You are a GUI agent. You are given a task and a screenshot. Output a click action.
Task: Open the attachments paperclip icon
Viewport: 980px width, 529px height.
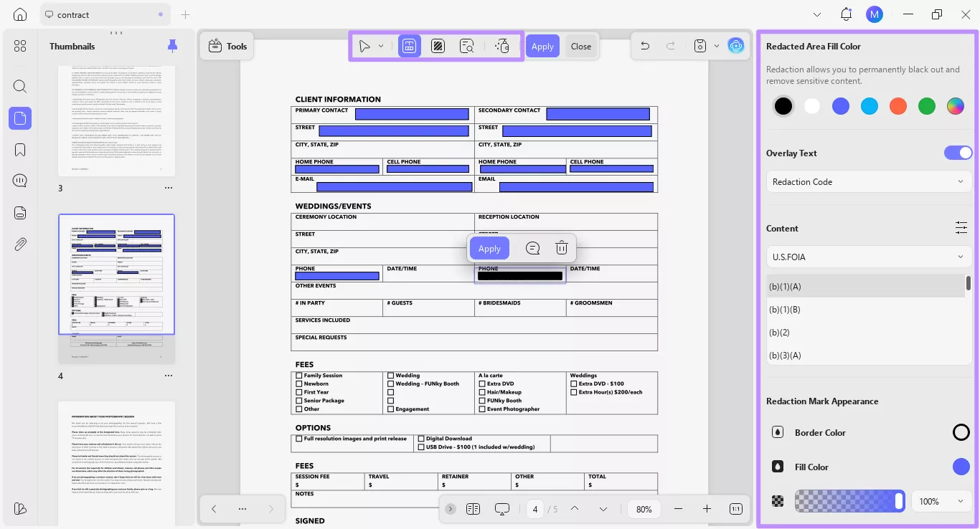(20, 244)
